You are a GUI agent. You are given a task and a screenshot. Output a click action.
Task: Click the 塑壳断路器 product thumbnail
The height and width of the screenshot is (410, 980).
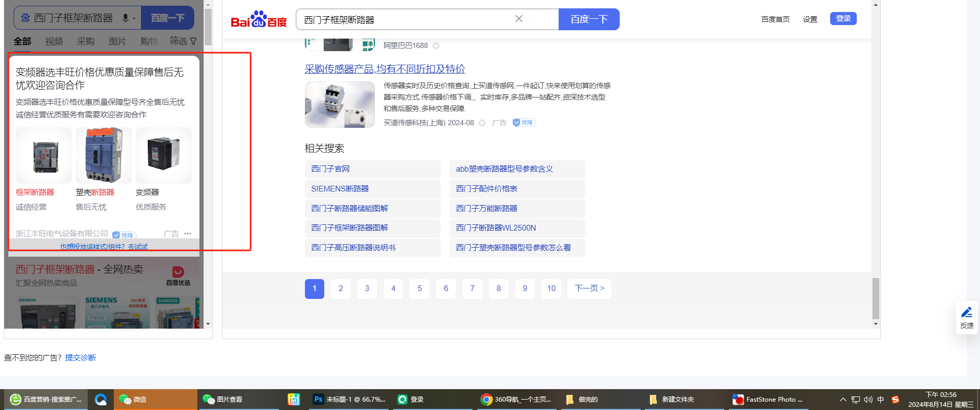point(103,155)
